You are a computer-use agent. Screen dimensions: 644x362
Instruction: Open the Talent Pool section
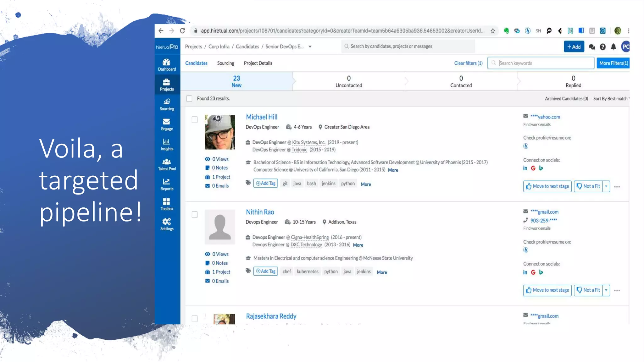click(167, 164)
